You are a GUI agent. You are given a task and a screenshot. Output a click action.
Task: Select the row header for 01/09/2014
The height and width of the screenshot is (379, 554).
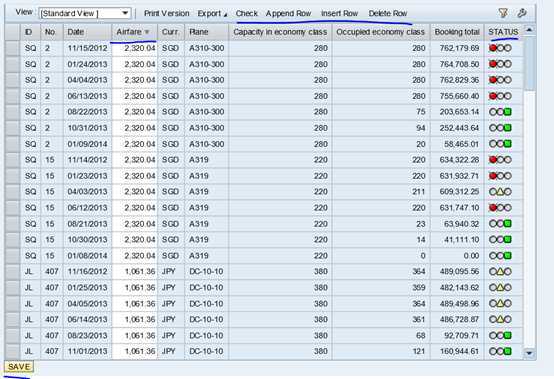point(12,144)
